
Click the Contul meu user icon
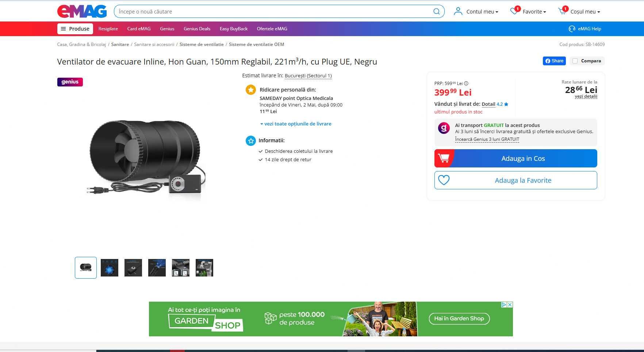(458, 11)
